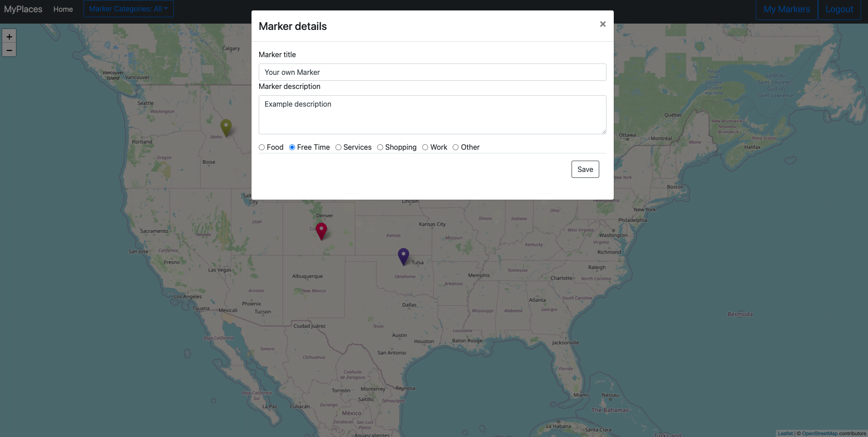Click the purple marker near Tulsa

(x=404, y=256)
